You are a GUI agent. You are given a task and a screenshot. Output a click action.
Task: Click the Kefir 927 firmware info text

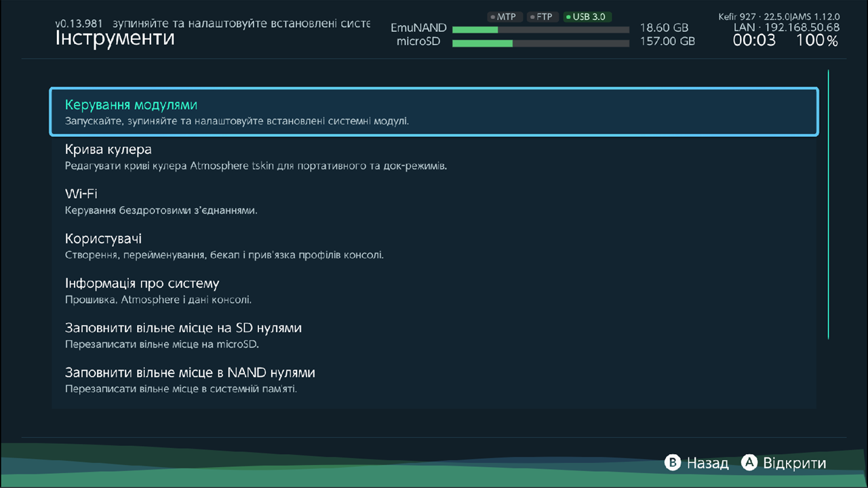(x=779, y=16)
